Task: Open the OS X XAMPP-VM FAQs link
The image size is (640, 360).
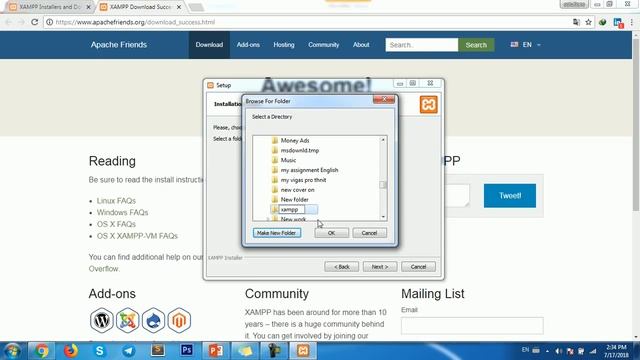Action: (137, 236)
